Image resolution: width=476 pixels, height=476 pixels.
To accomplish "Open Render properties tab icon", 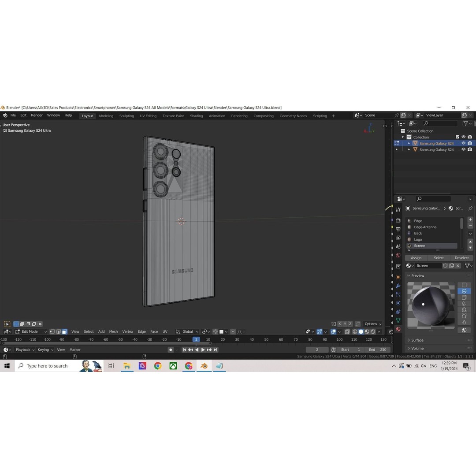I will click(x=398, y=220).
